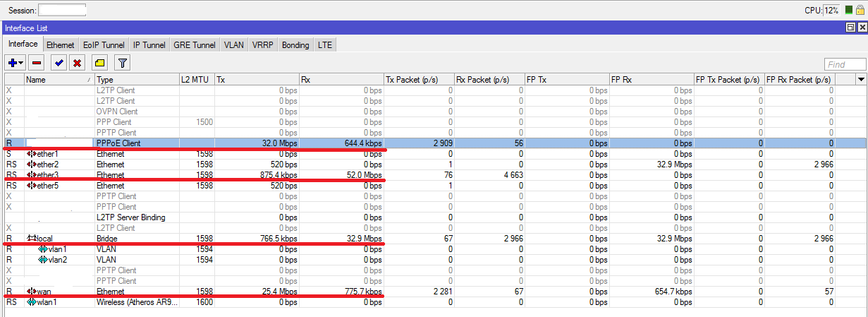
Task: Sort by FP Tx Packet (p/s) header
Action: 729,79
